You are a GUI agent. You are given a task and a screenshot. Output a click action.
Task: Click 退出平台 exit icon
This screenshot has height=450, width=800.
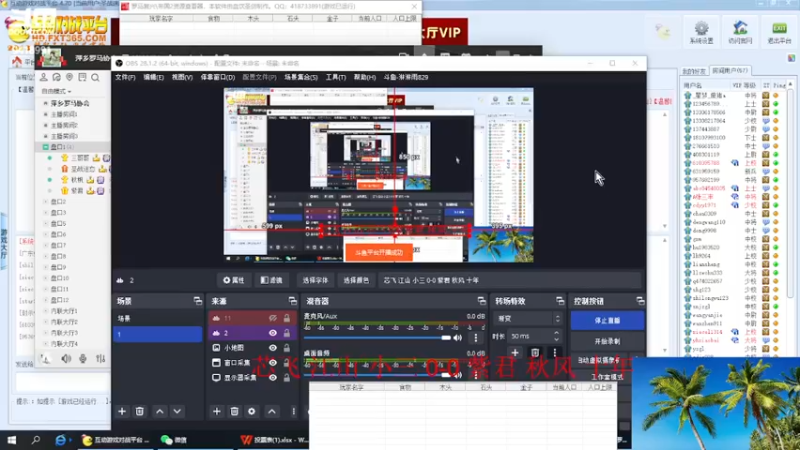(x=779, y=32)
